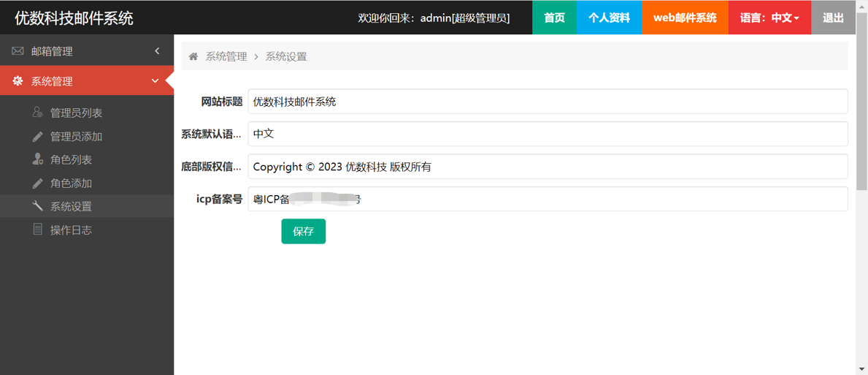Click the pencil icon beside 管理员添加

tap(37, 137)
